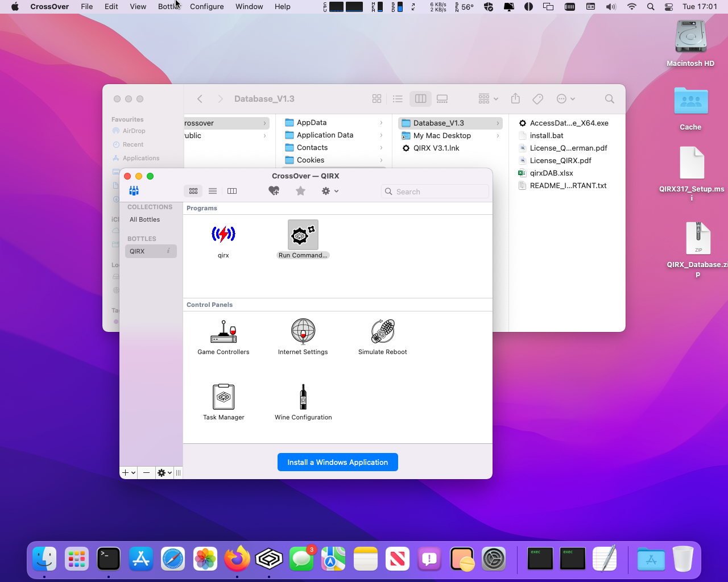Image resolution: width=728 pixels, height=582 pixels.
Task: Open Finder group-by dropdown
Action: click(488, 99)
